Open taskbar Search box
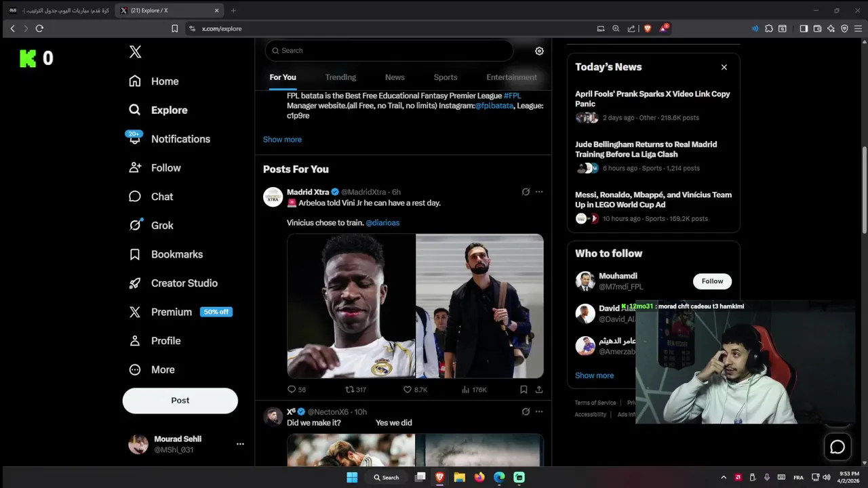The image size is (868, 488). point(387,477)
